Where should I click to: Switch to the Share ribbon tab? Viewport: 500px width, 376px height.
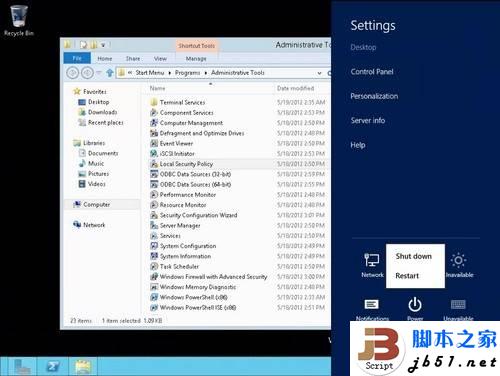point(133,59)
